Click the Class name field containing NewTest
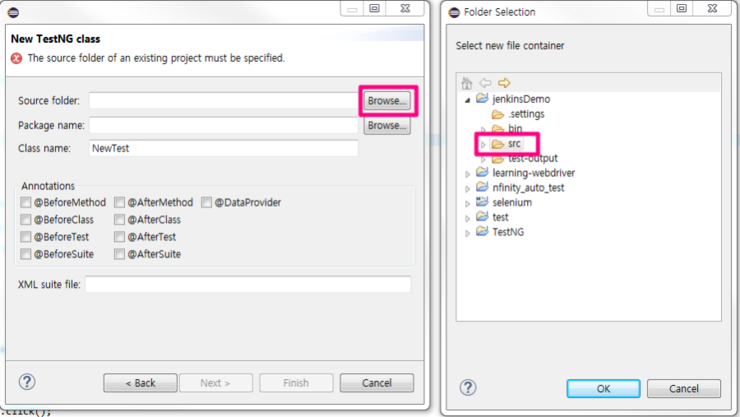This screenshot has width=740, height=417. 224,148
